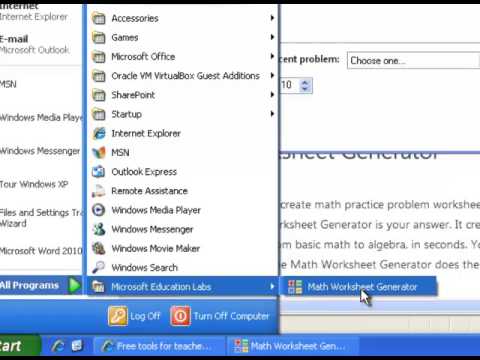Viewport: 480px width, 360px height.
Task: Select Windows Movie Maker entry
Action: [182, 248]
